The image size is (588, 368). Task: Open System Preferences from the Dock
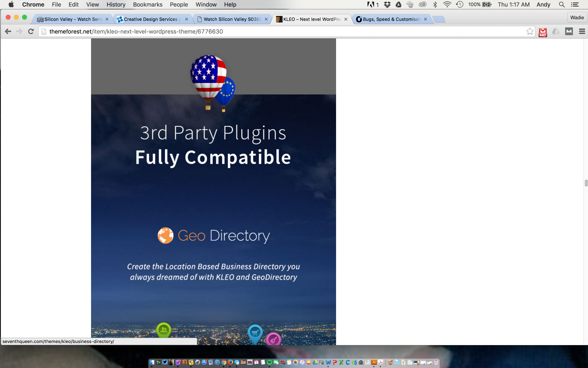point(361,362)
